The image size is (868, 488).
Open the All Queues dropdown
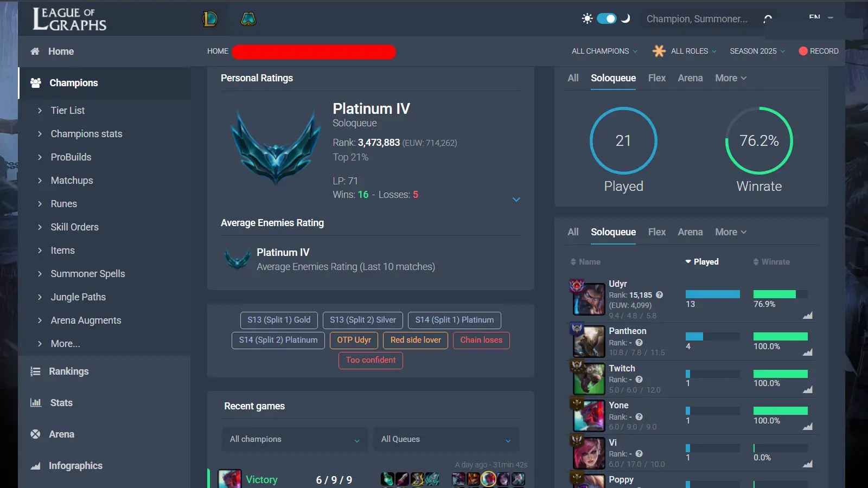446,439
